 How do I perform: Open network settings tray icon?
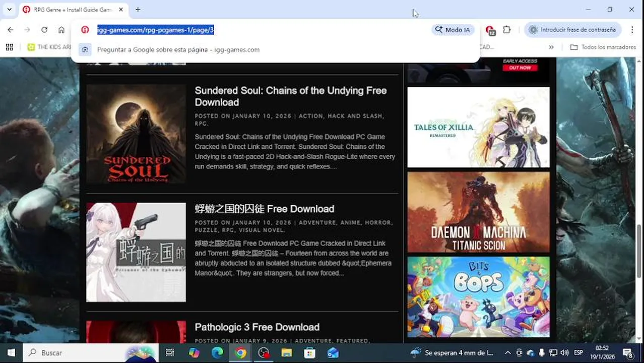(553, 353)
